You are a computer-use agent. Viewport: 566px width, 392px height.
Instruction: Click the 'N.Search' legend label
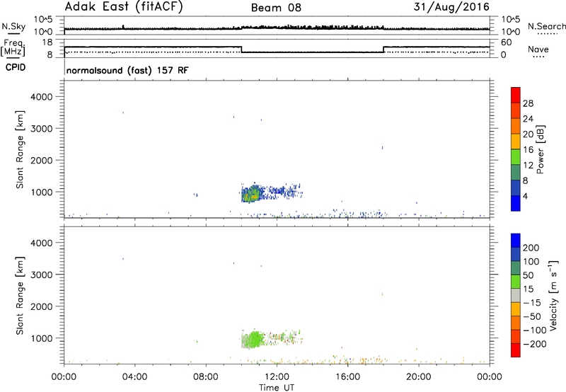point(546,26)
